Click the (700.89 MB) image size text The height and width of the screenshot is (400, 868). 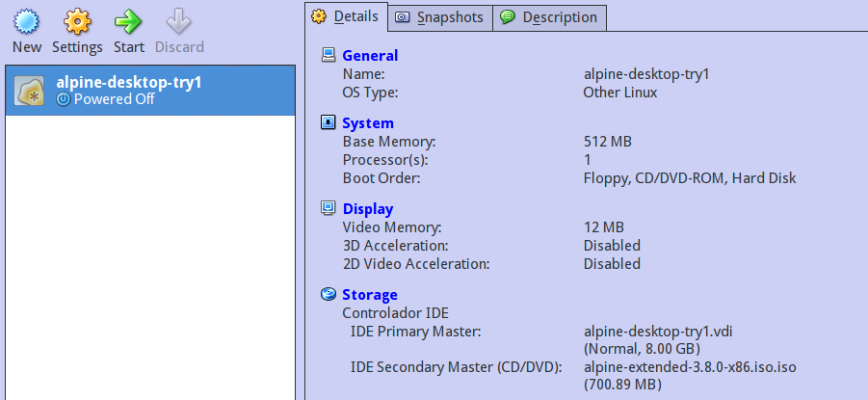tap(622, 385)
